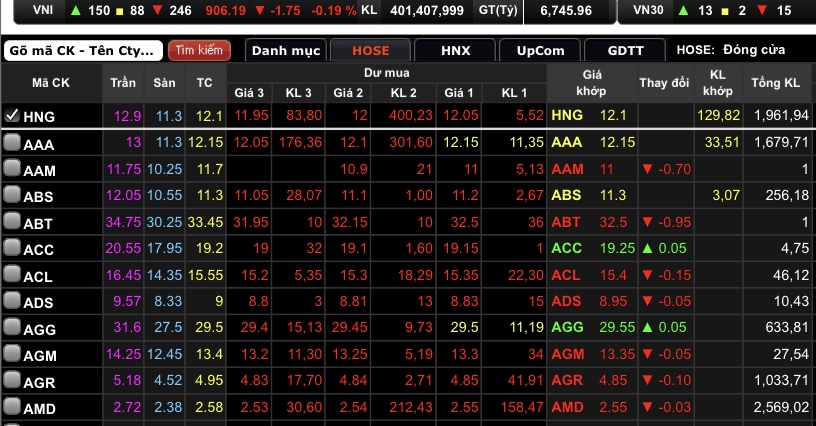Click the Thay đổi column header
The width and height of the screenshot is (816, 426).
pos(665,83)
